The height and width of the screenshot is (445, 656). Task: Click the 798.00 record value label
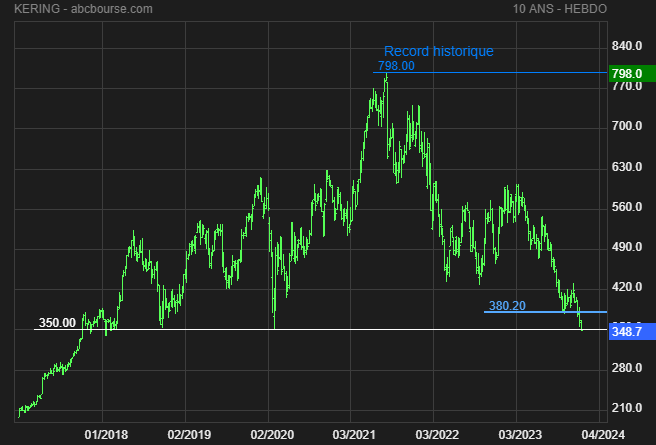(x=396, y=66)
